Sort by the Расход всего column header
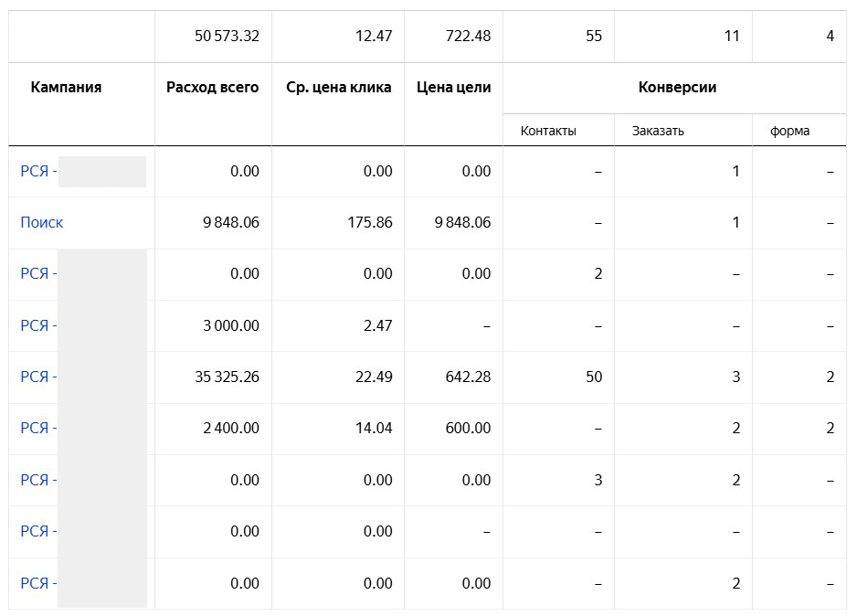 212,88
